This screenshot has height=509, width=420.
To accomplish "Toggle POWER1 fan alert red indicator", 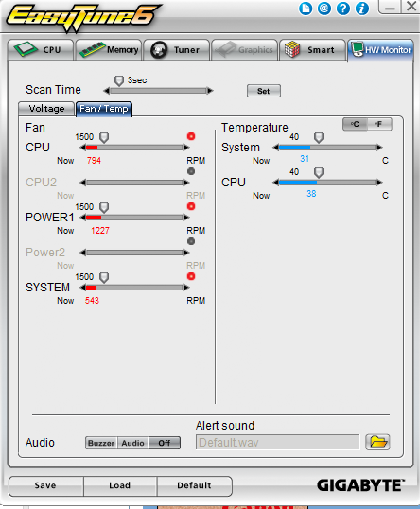I will 191,206.
